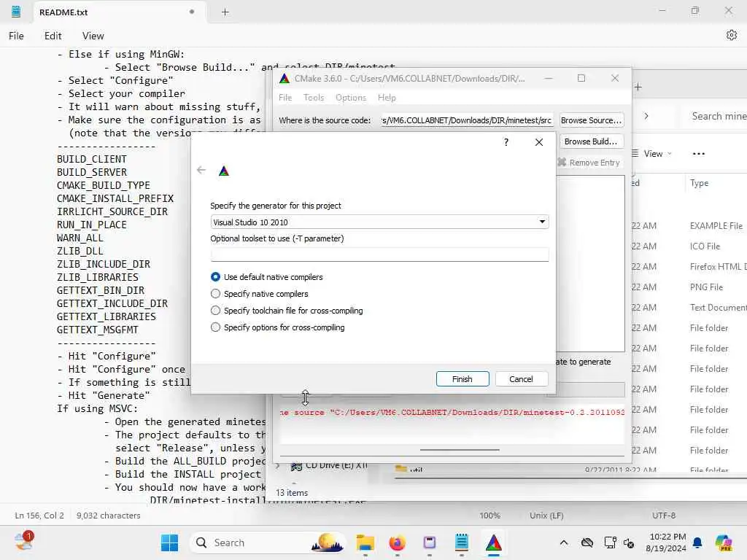Open CMake Help menu
This screenshot has height=560, width=747.
click(387, 97)
